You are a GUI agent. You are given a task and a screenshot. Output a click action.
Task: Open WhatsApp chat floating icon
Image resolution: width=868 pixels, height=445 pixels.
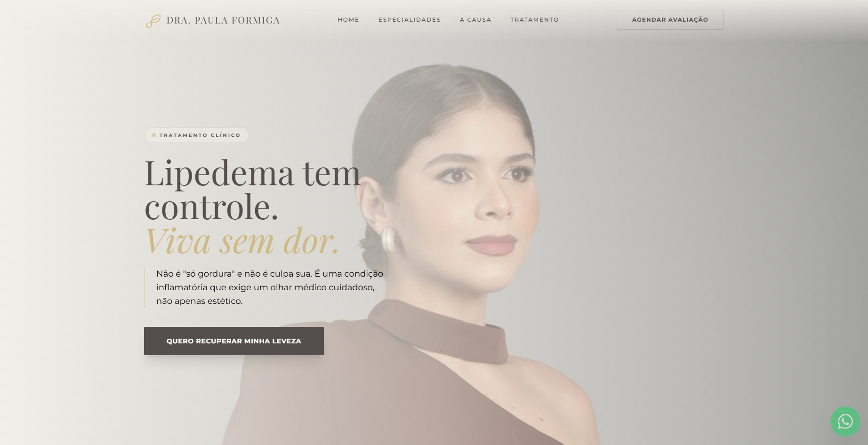845,421
